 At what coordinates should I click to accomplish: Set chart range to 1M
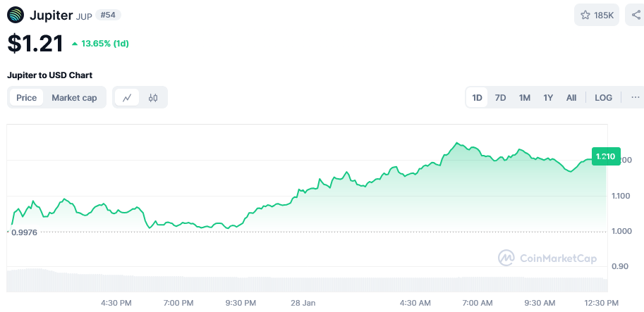525,98
